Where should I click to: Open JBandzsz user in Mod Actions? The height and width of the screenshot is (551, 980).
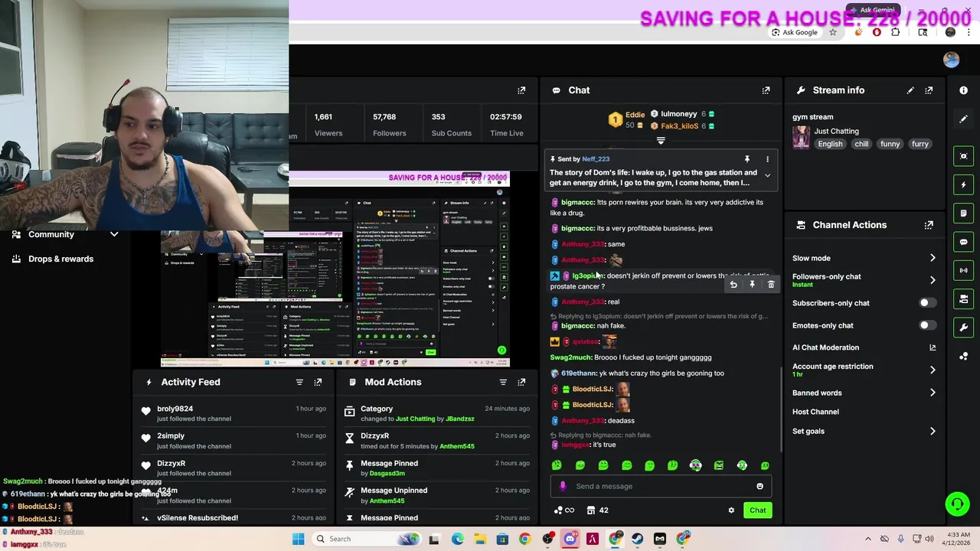click(460, 419)
